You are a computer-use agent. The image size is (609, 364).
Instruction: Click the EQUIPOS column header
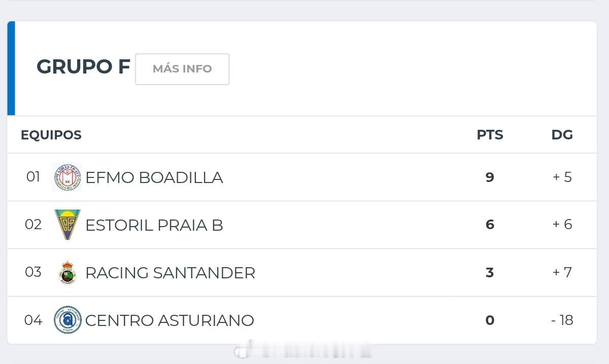point(51,135)
